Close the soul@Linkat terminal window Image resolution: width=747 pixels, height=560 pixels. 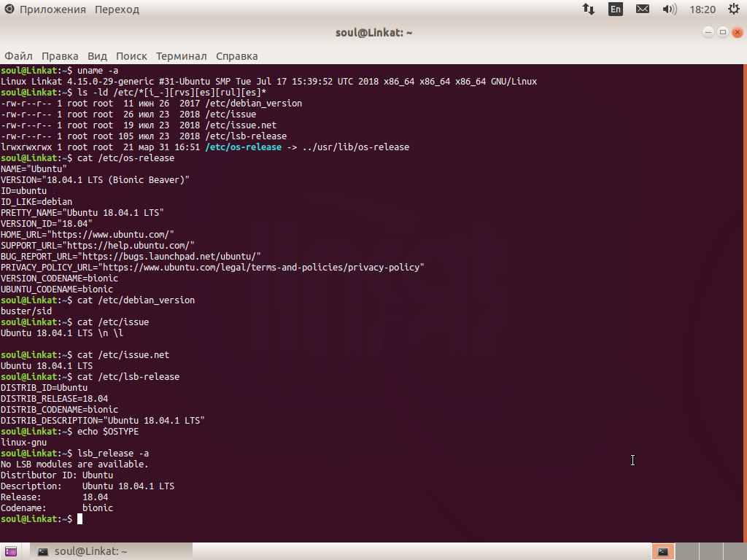point(737,32)
